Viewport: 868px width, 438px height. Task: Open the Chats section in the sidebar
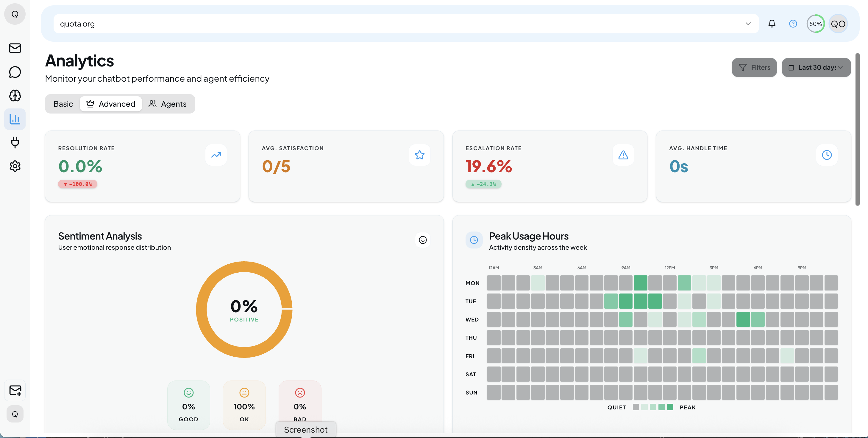coord(15,72)
